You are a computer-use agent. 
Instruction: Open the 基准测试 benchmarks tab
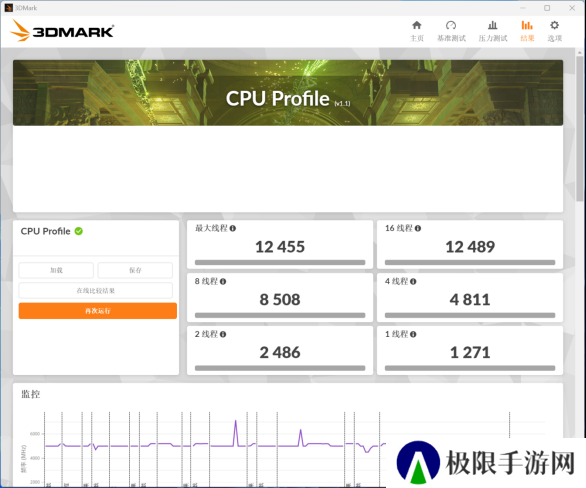[451, 31]
